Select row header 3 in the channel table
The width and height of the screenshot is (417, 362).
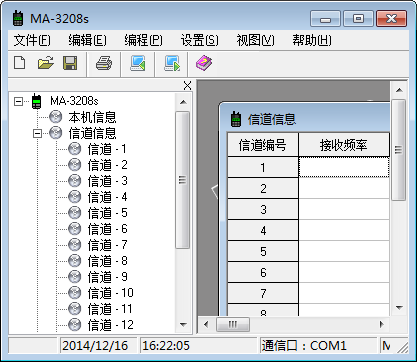click(x=263, y=209)
